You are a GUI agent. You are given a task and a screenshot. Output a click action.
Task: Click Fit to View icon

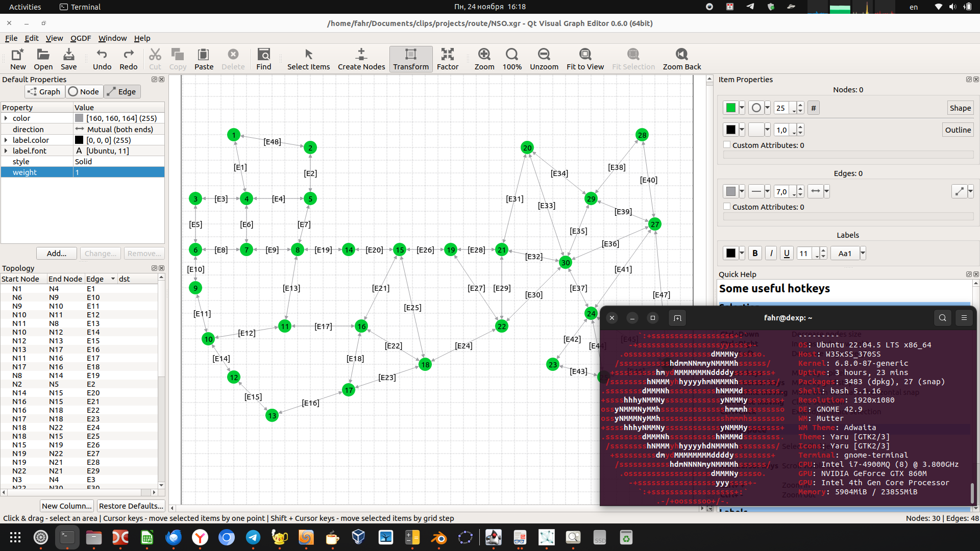(585, 55)
